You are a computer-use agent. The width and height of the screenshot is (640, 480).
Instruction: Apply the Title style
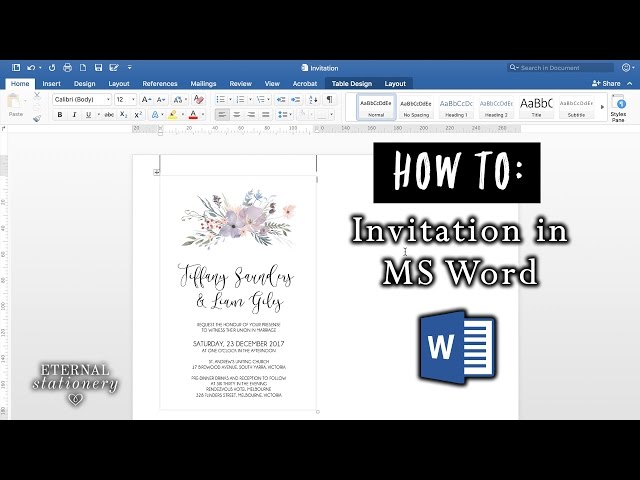tap(536, 107)
